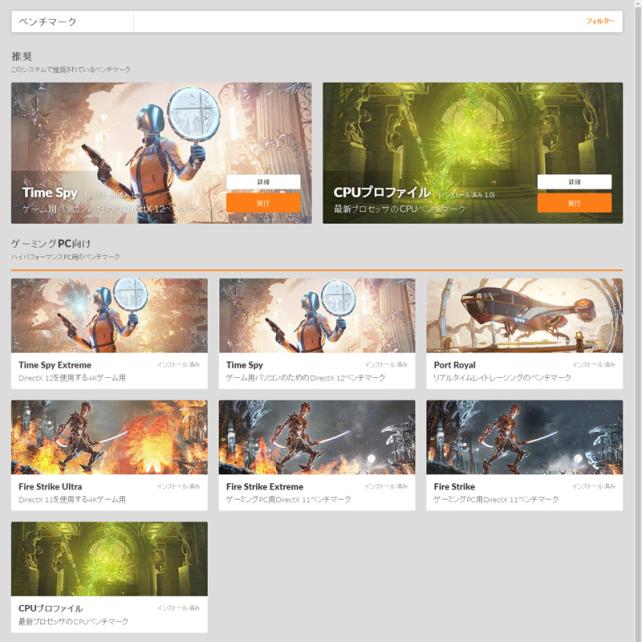
Task: Open details for recommended CPUプロファイル
Action: pos(574,182)
